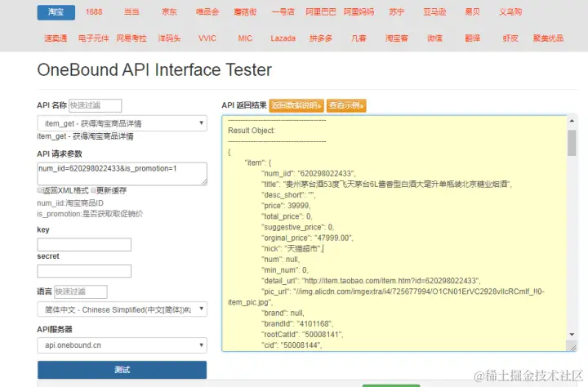
Task: Open the 洋码头 tab
Action: 170,38
